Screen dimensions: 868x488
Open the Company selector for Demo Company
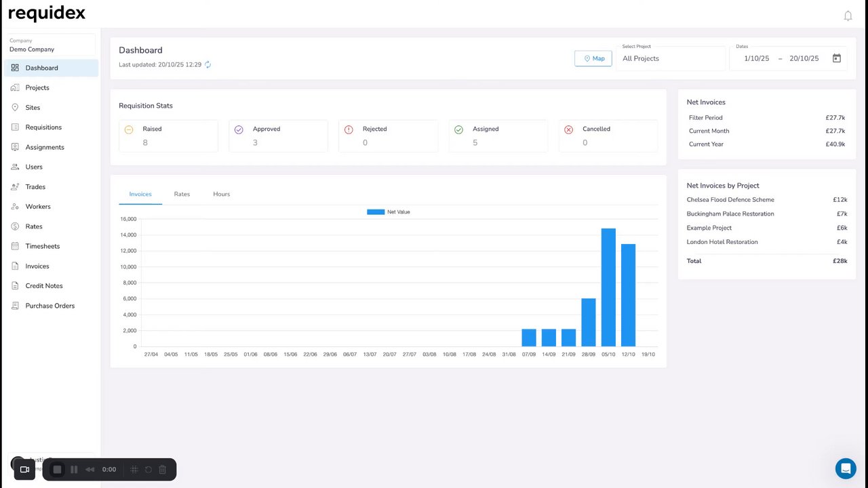(52, 45)
